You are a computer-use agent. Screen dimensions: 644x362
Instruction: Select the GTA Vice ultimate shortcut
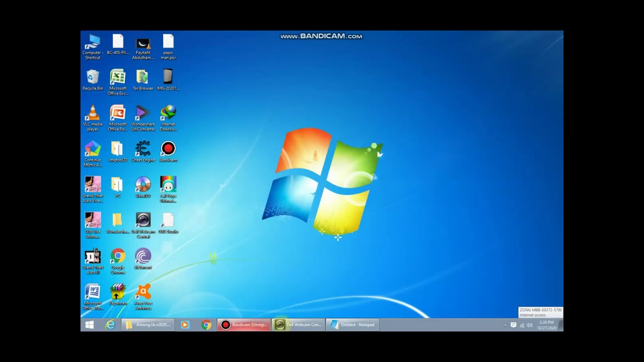point(93,226)
